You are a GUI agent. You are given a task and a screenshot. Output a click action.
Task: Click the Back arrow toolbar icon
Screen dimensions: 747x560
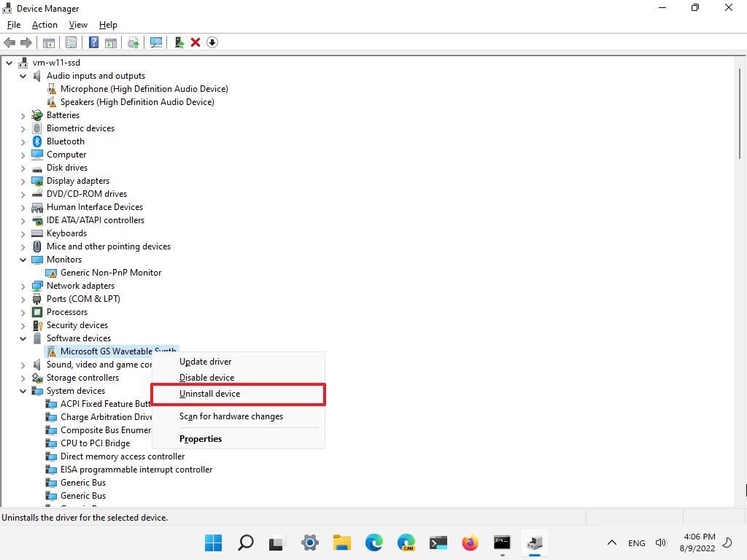coord(9,42)
